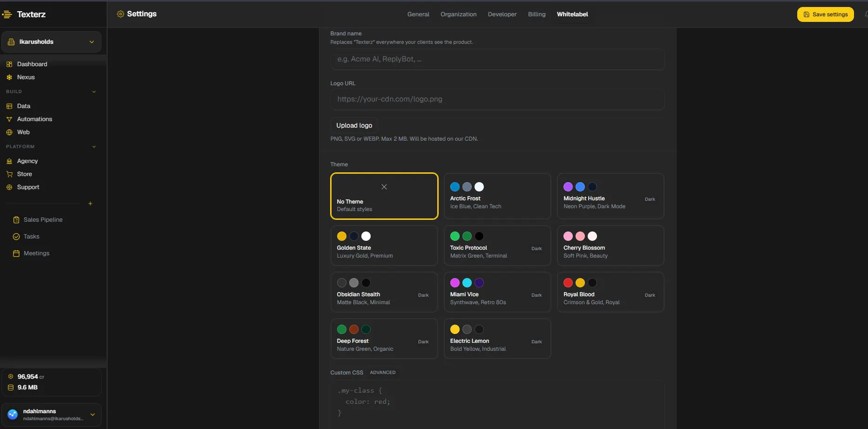Click into the Custom CSS textarea
This screenshot has height=429, width=868.
tap(497, 404)
